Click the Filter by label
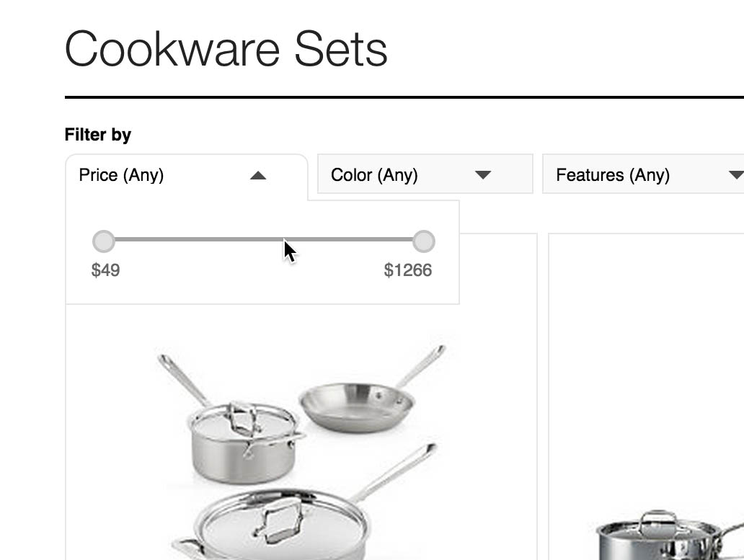Image resolution: width=744 pixels, height=560 pixels. pyautogui.click(x=98, y=135)
